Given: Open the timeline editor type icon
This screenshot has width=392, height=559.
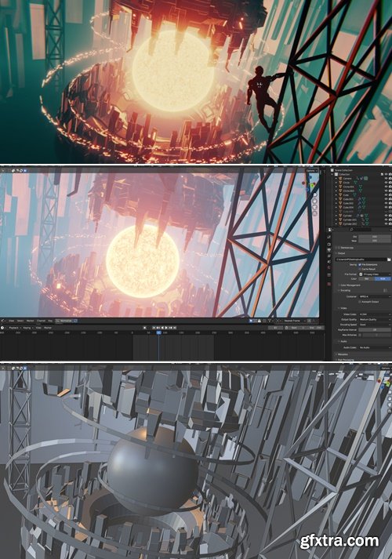Looking at the screenshot, I should (2, 328).
